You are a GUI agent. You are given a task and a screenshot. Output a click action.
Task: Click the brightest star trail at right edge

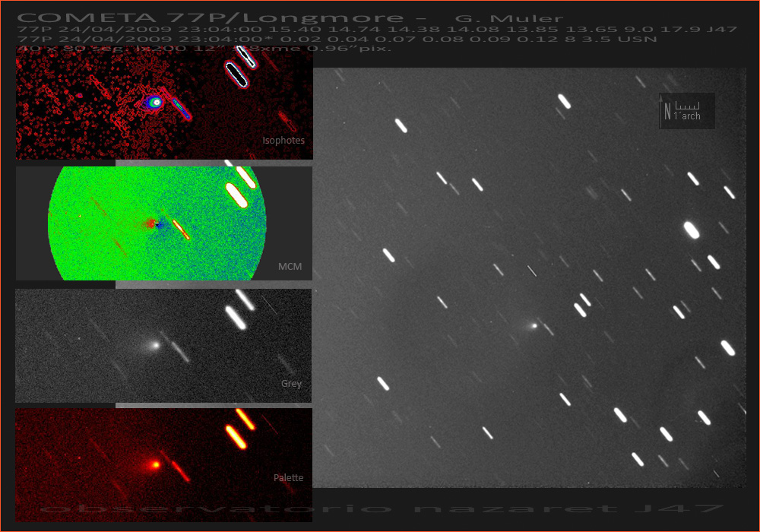click(691, 229)
